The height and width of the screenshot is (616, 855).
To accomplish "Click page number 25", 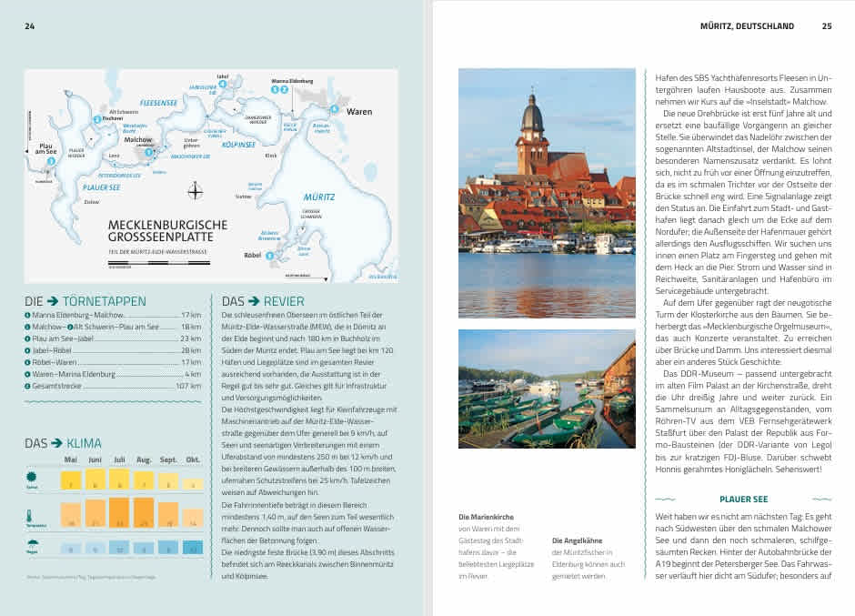I will [x=827, y=25].
